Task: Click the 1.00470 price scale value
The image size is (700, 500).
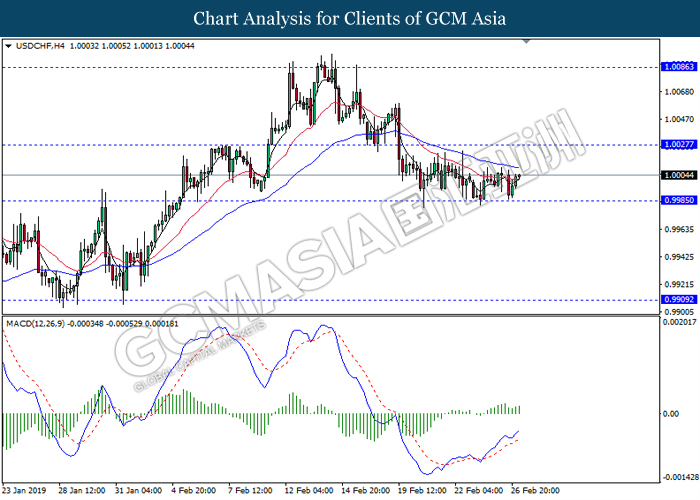Action: [x=679, y=119]
